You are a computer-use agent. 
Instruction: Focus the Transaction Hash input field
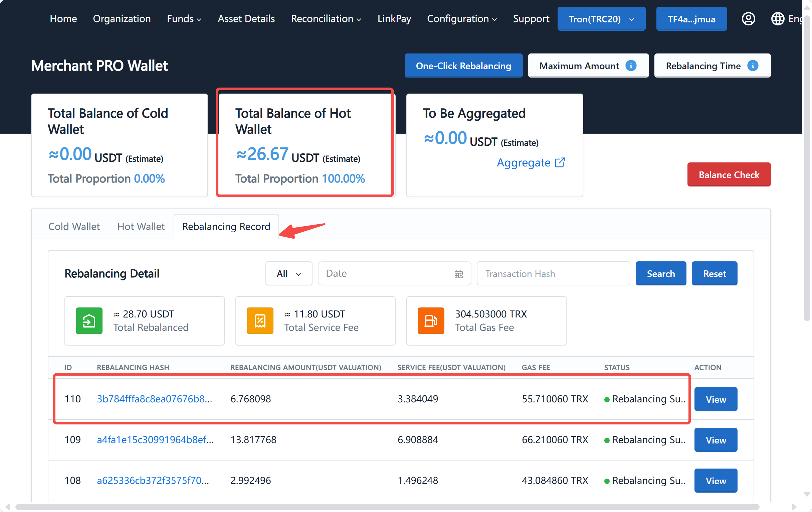553,273
